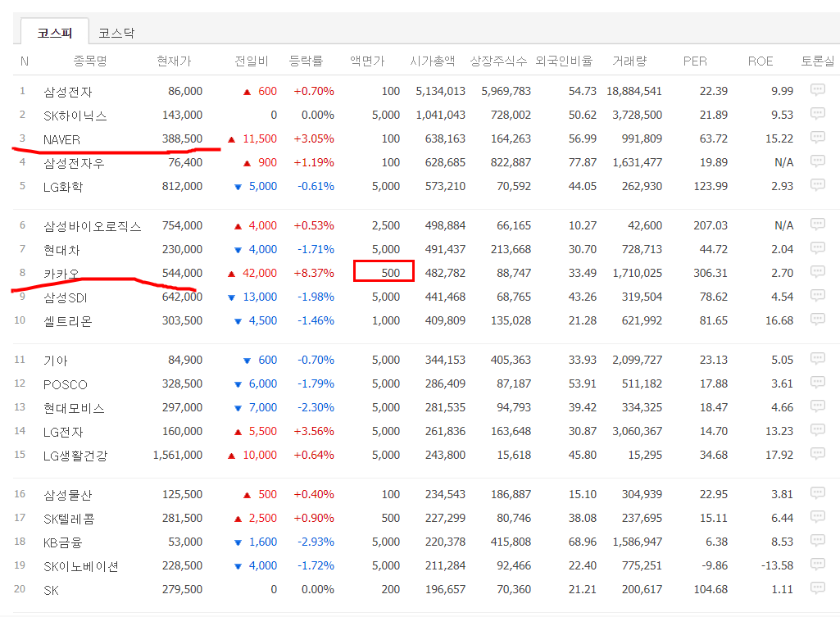Open the 카카오 stock link

point(61,274)
